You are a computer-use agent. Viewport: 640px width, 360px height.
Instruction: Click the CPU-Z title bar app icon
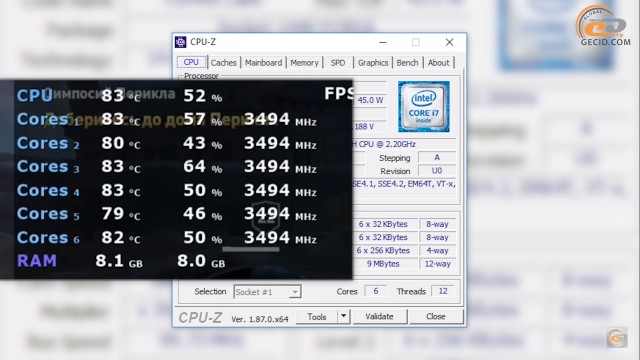[180, 42]
